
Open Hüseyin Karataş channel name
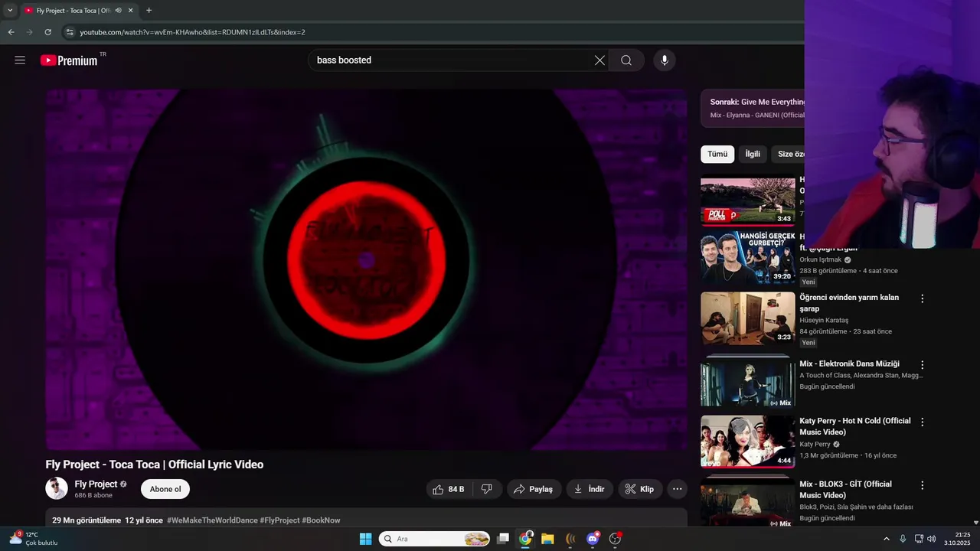coord(824,320)
